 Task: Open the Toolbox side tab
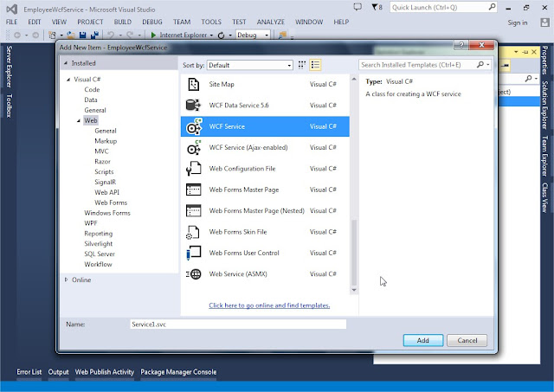[x=9, y=106]
